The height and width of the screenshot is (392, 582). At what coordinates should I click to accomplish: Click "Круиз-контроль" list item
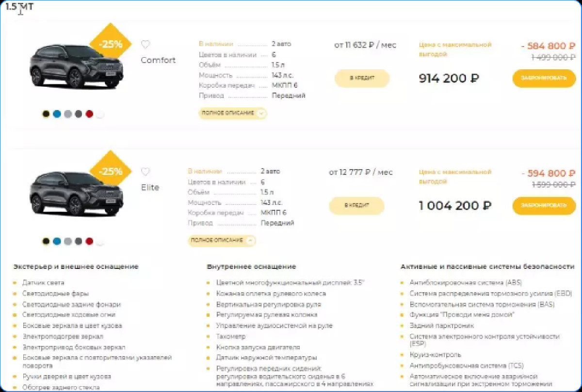point(436,355)
